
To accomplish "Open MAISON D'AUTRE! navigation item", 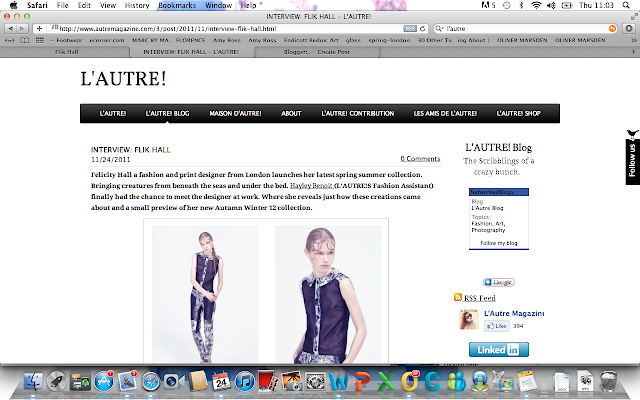I will [x=235, y=113].
